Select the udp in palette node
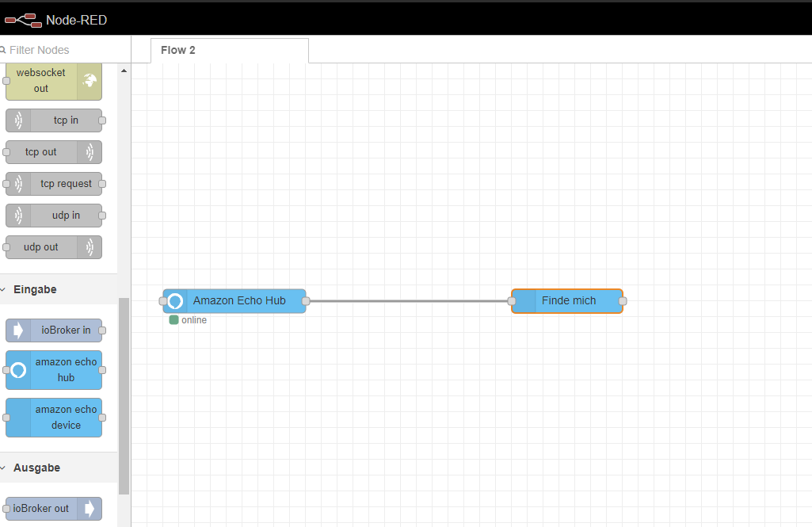 [x=54, y=216]
